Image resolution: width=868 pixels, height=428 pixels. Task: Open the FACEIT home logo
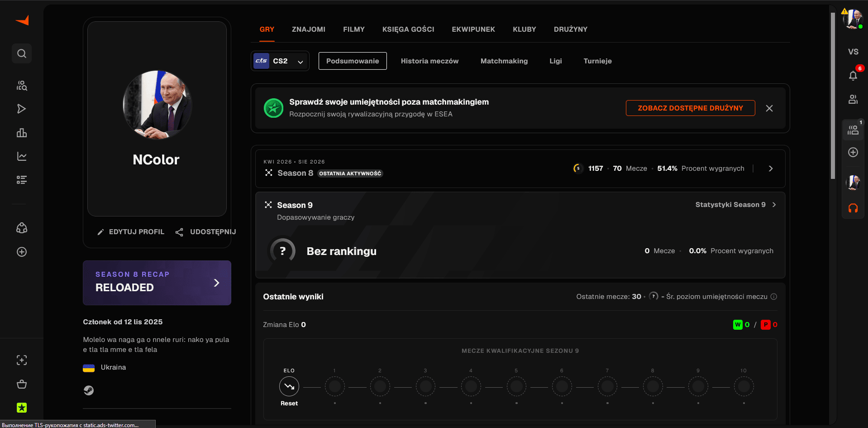click(x=22, y=20)
